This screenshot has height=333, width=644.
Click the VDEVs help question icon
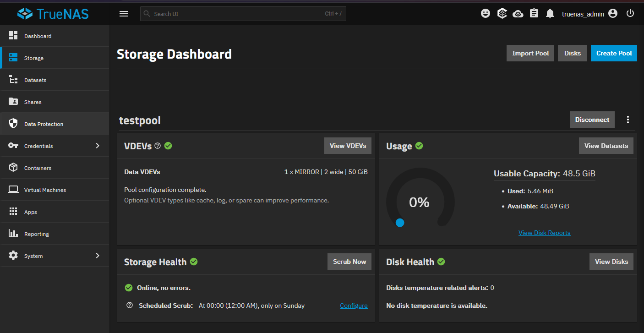158,146
